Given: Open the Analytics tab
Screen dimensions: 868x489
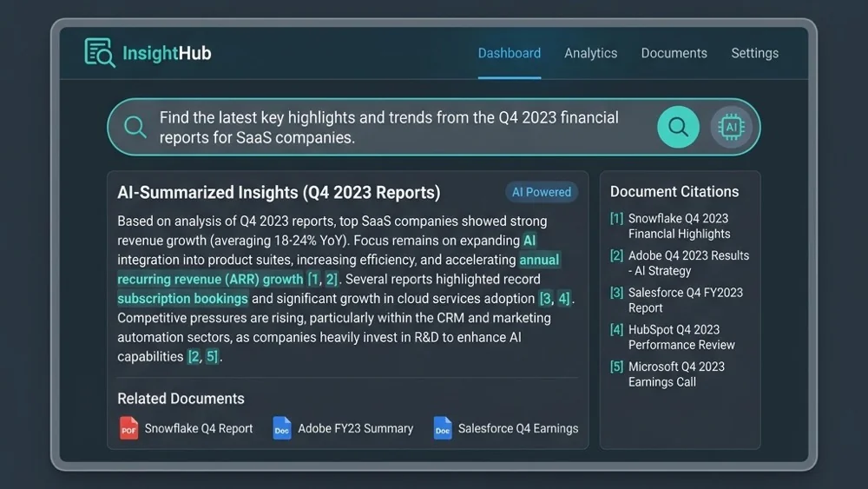Looking at the screenshot, I should tap(590, 53).
